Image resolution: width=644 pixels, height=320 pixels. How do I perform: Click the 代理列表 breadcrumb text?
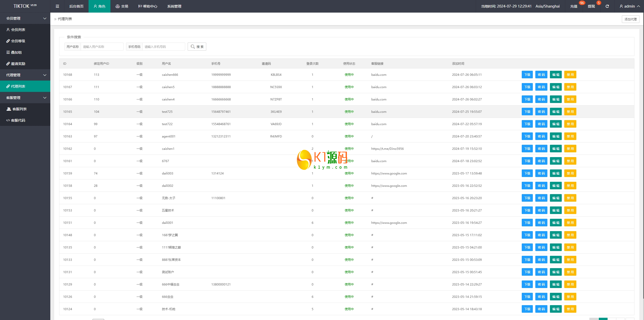(65, 19)
